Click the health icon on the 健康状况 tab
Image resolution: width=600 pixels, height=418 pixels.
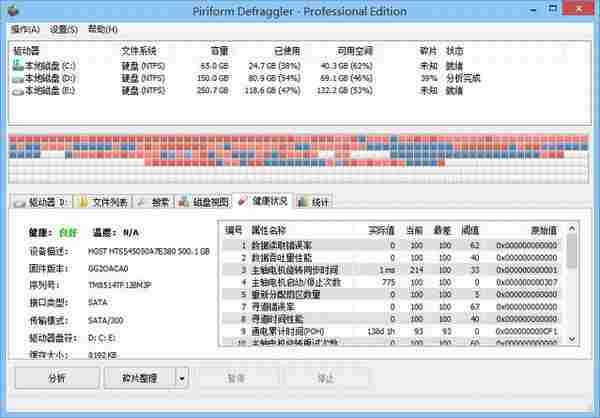click(x=242, y=200)
